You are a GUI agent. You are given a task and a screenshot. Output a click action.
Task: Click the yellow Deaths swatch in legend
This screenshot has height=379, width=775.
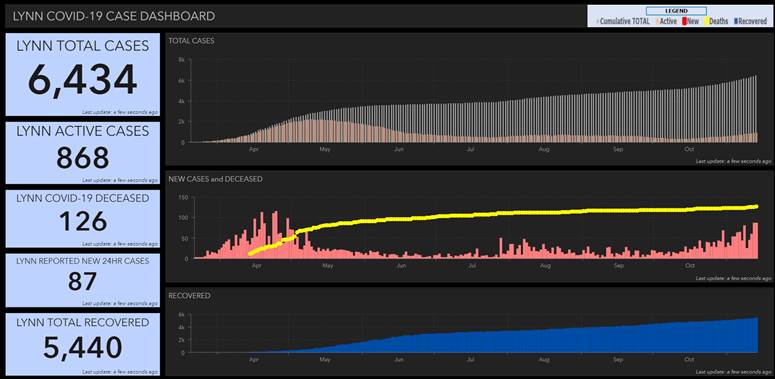point(707,21)
